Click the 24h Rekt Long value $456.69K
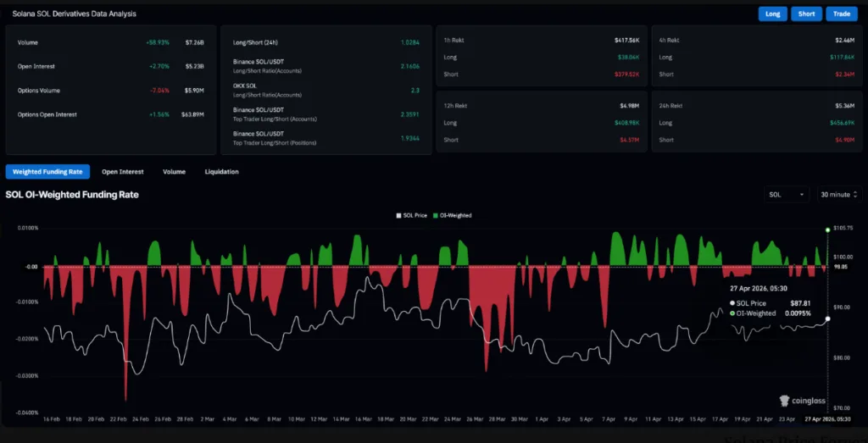The width and height of the screenshot is (868, 443). coord(843,123)
